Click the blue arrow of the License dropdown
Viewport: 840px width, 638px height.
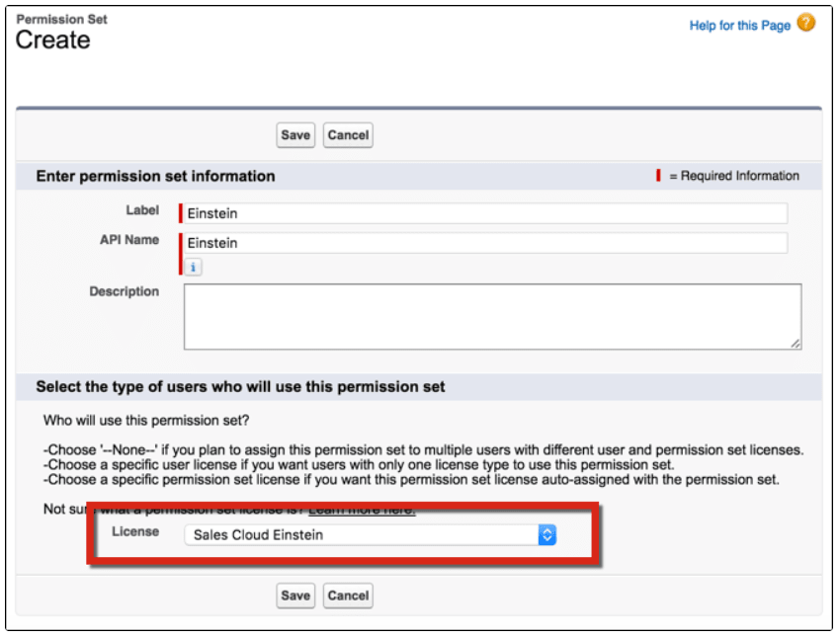(x=546, y=534)
